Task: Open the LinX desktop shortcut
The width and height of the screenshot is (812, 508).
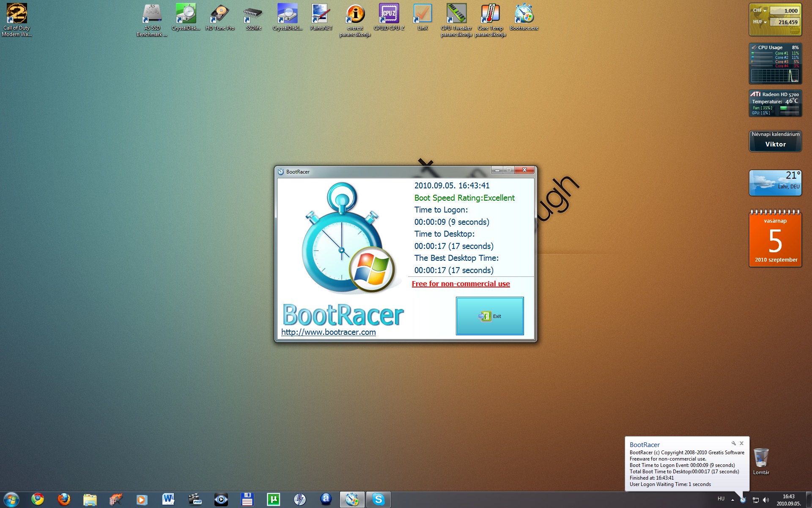Action: pos(422,17)
